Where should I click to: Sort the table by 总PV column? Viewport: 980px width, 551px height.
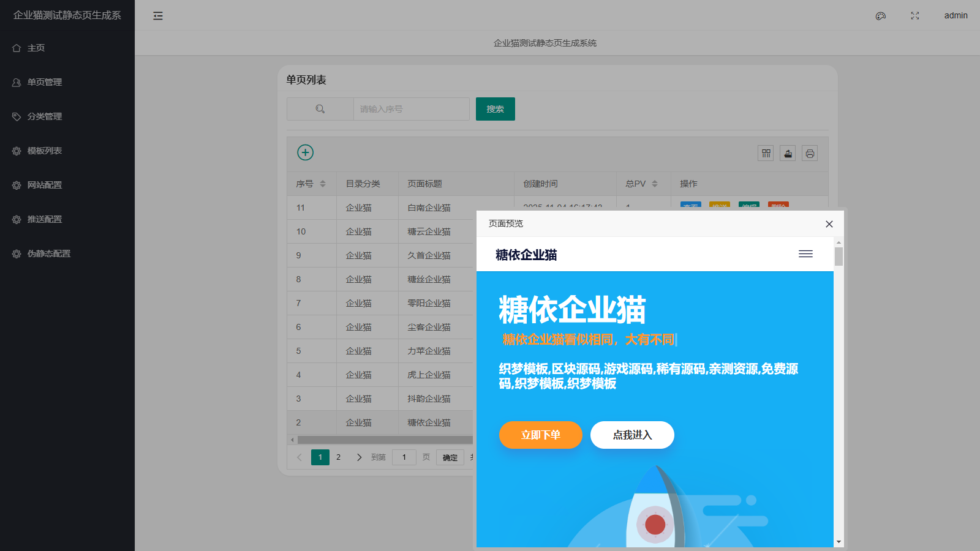click(655, 184)
